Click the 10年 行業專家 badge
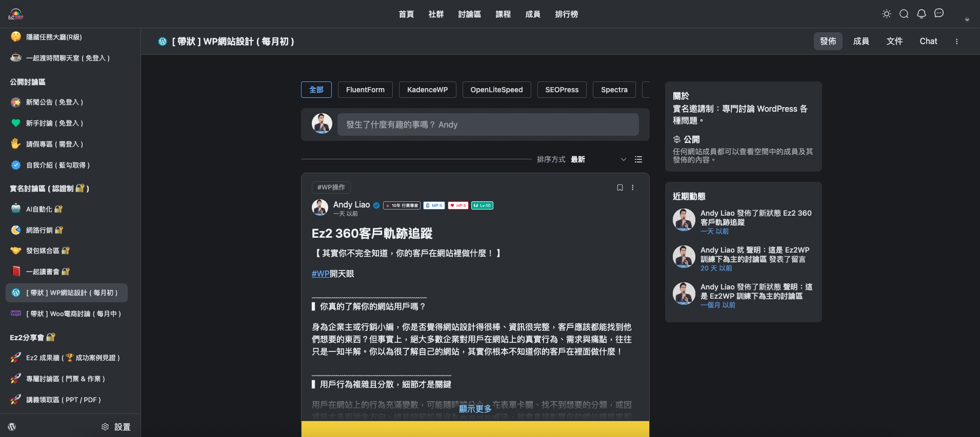Image resolution: width=980 pixels, height=437 pixels. (x=402, y=205)
